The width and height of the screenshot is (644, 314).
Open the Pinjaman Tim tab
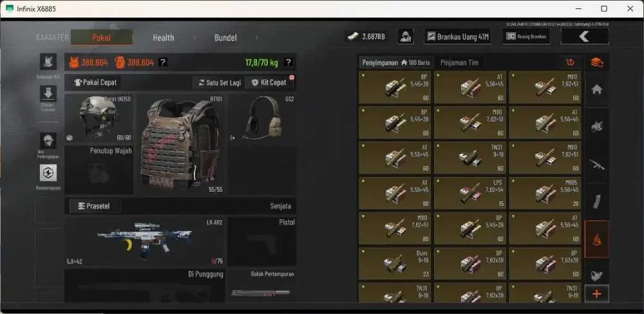[x=459, y=62]
